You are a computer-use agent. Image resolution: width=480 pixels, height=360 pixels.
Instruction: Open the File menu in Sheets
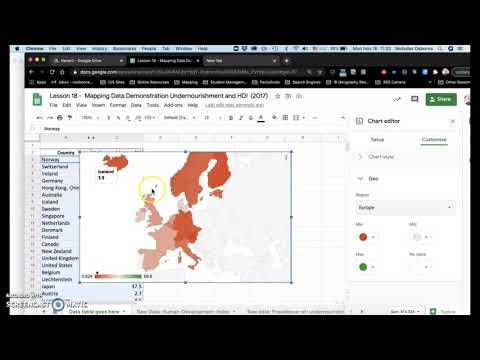53,105
